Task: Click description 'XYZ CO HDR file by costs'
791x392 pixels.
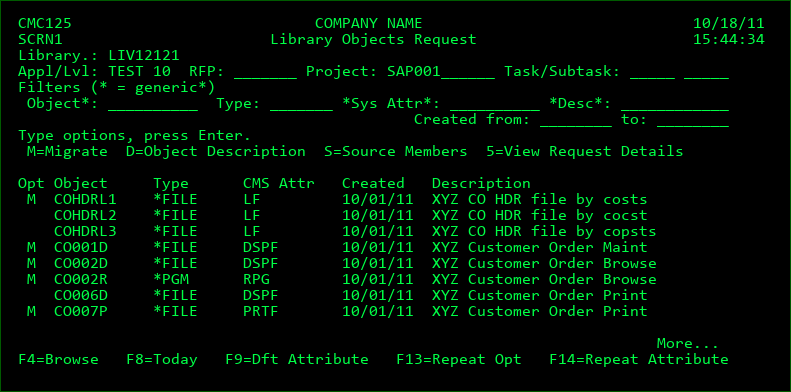Action: (540, 200)
